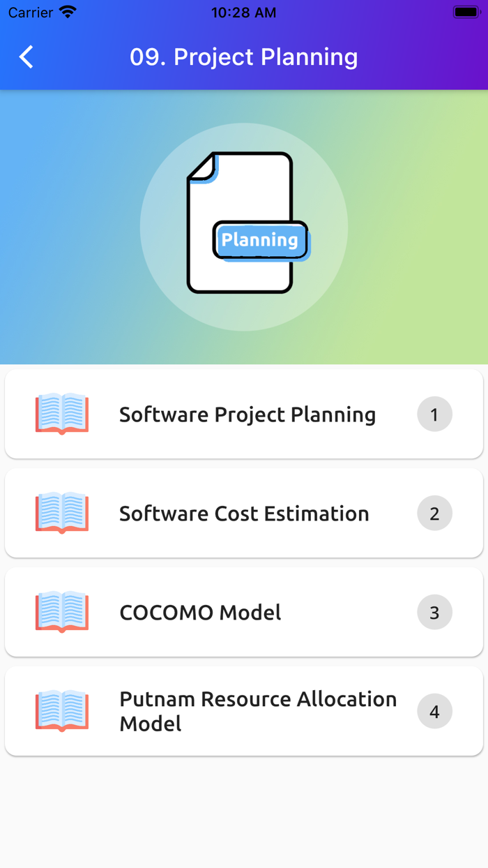The image size is (488, 868).
Task: Open the Putnam Resource Allocation Model topic
Action: (x=259, y=711)
